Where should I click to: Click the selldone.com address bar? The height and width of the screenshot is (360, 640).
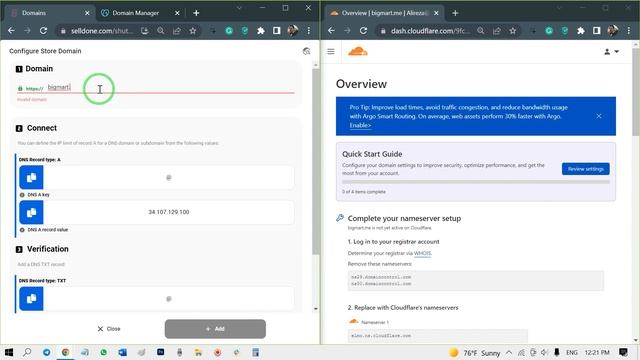click(x=102, y=31)
